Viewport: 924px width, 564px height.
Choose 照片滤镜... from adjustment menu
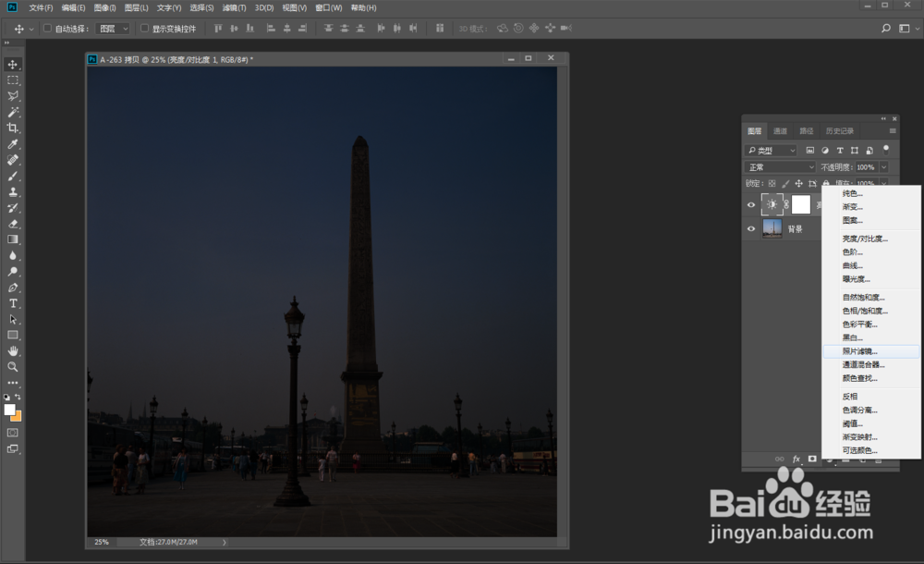click(871, 351)
